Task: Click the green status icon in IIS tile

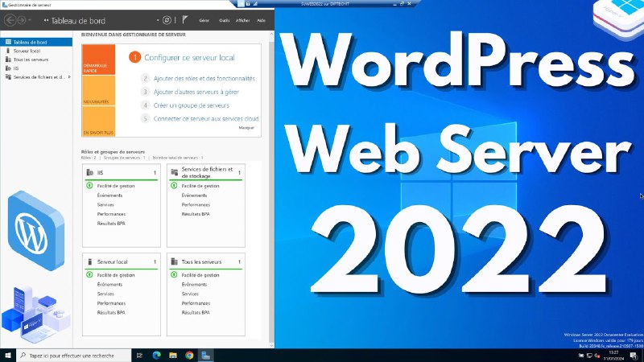Action: [89, 186]
